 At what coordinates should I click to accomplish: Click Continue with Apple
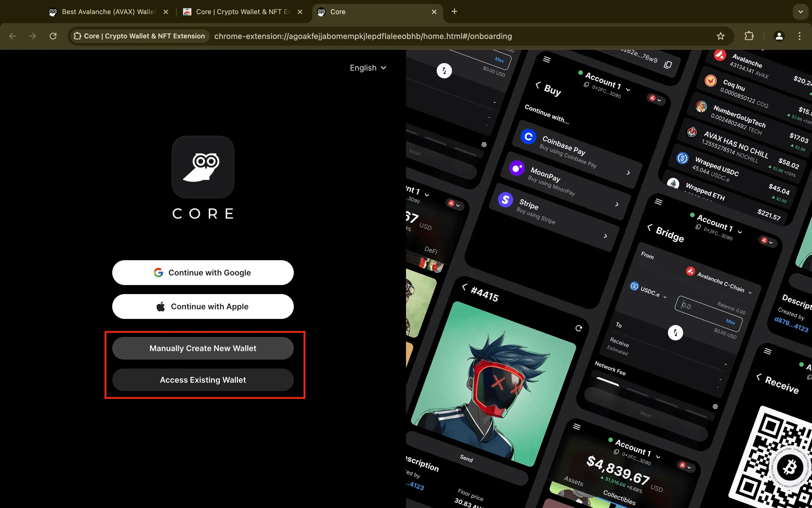point(203,306)
